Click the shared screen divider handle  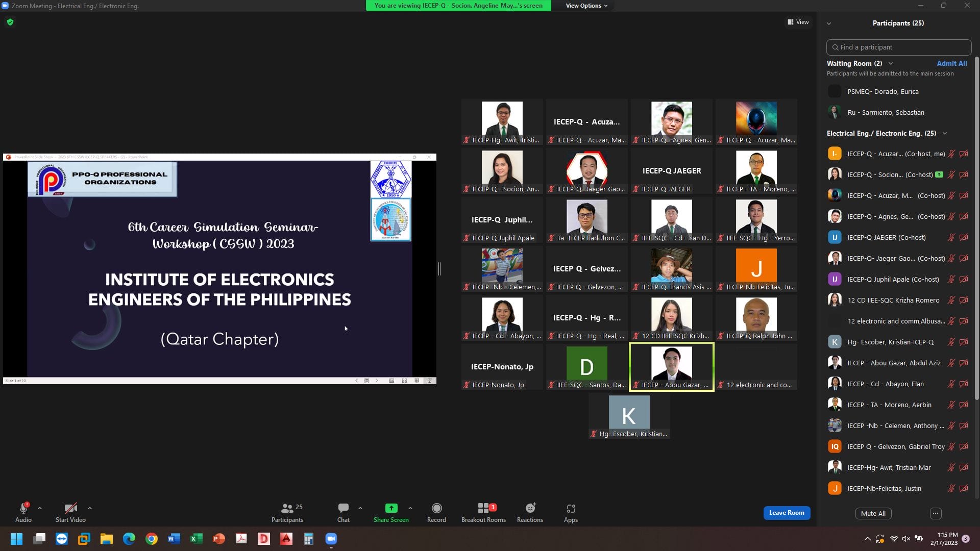coord(439,268)
